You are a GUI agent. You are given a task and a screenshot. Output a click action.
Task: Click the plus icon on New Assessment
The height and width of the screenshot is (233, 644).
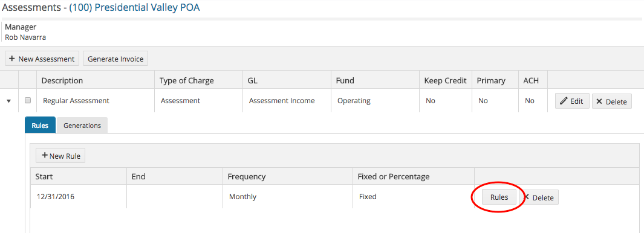click(x=12, y=59)
